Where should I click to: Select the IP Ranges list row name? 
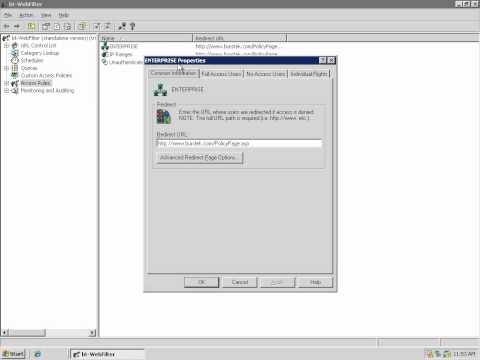pos(121,54)
